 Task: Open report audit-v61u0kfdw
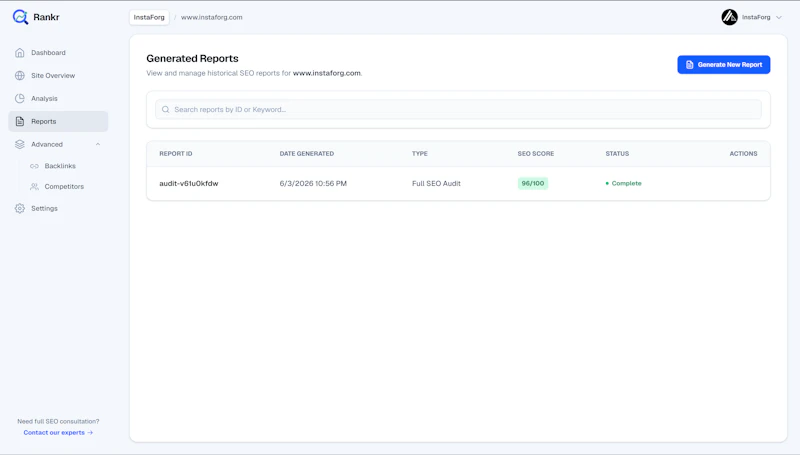pos(189,184)
